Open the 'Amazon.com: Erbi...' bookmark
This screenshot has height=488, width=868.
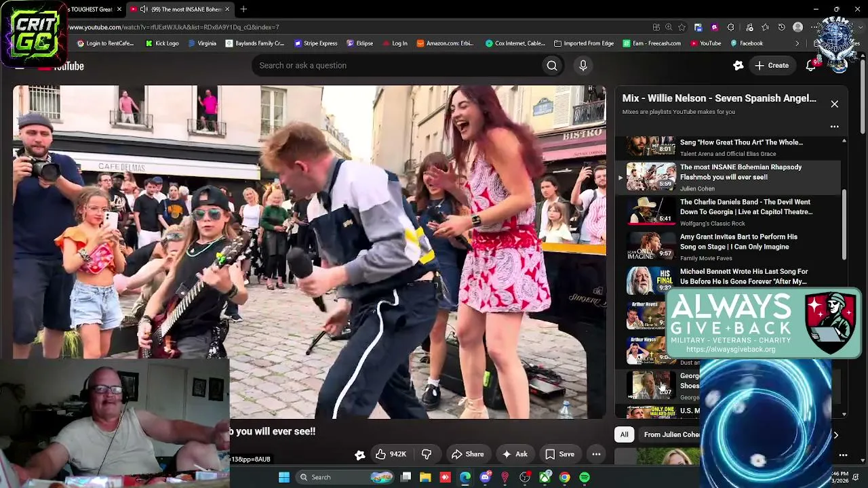click(446, 43)
